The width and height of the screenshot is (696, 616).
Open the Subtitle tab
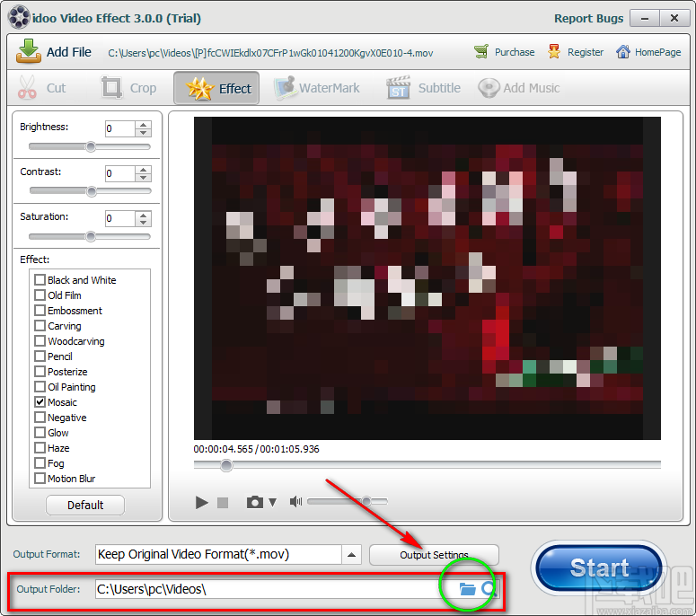424,88
